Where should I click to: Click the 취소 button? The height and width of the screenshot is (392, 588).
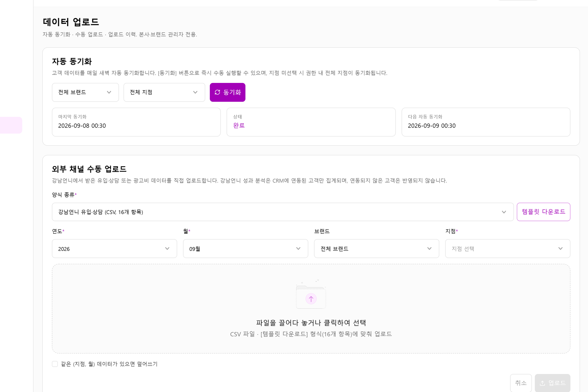[521, 383]
